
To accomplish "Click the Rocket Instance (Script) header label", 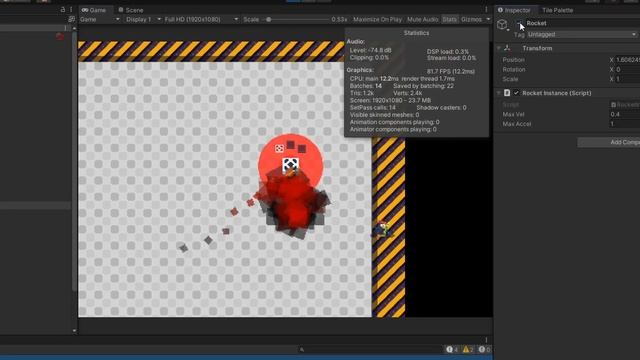I will pos(557,93).
